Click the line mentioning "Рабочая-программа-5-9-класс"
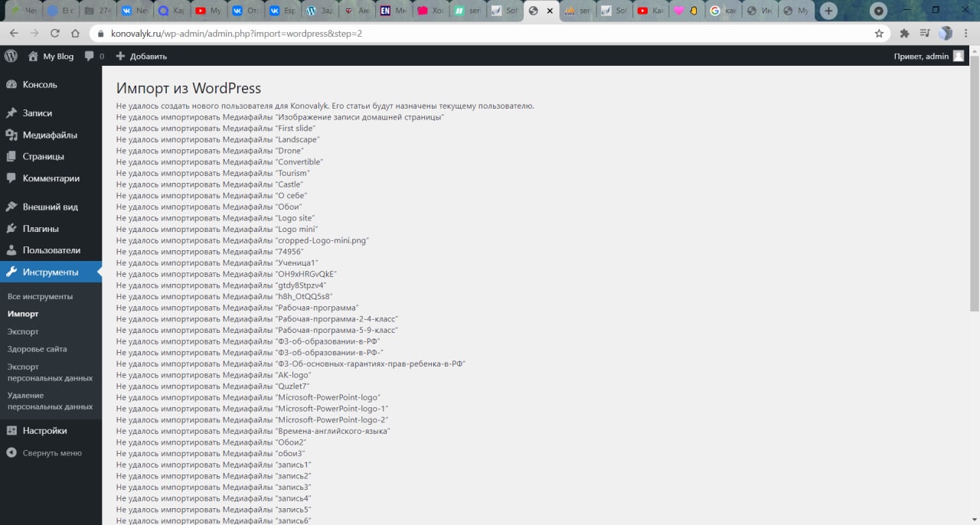This screenshot has height=525, width=980. coord(257,330)
